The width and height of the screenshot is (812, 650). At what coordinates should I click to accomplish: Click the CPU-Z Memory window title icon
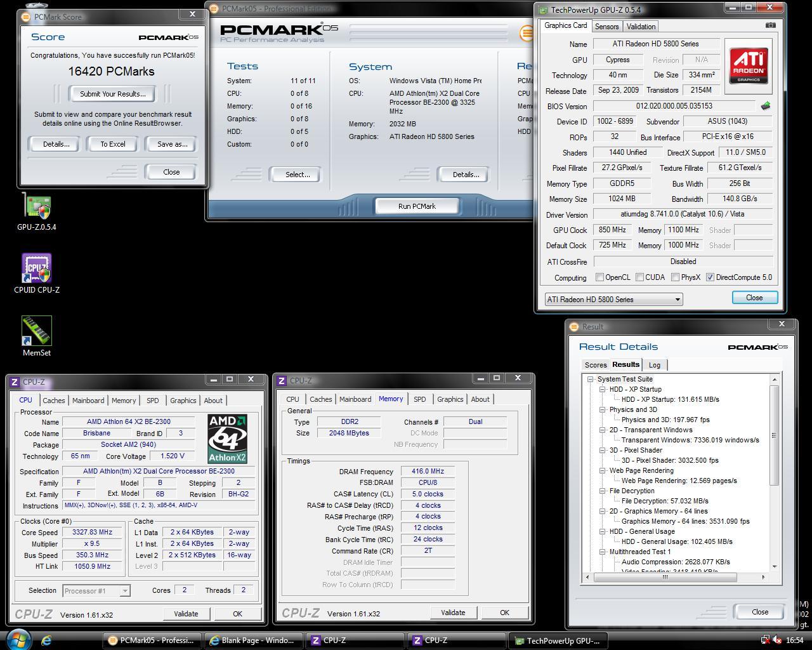[282, 381]
